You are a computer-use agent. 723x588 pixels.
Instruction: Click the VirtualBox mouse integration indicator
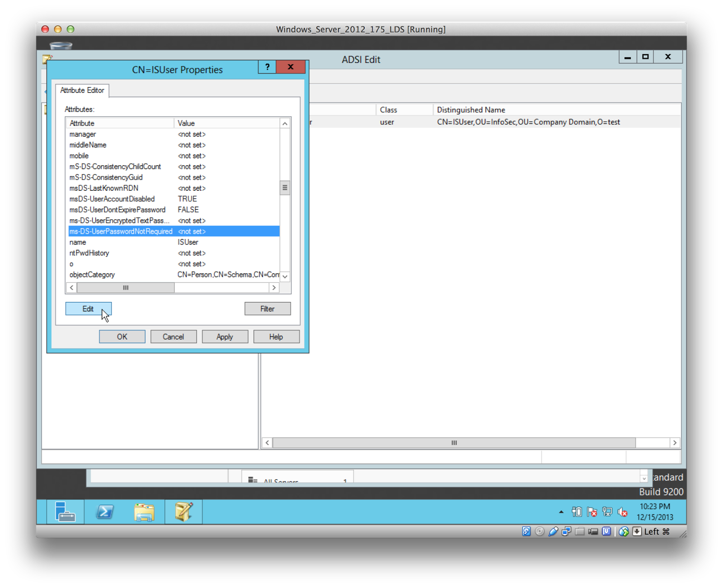click(624, 532)
